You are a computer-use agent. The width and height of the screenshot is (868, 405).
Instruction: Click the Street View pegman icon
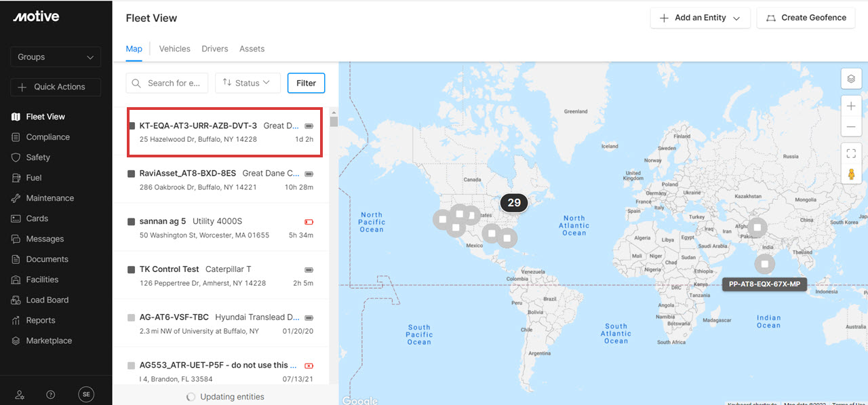pyautogui.click(x=851, y=174)
